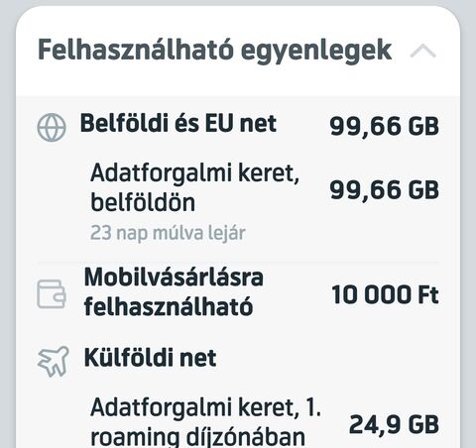Click the roaming díjzónában text
The height and width of the screenshot is (448, 476).
pos(197,437)
